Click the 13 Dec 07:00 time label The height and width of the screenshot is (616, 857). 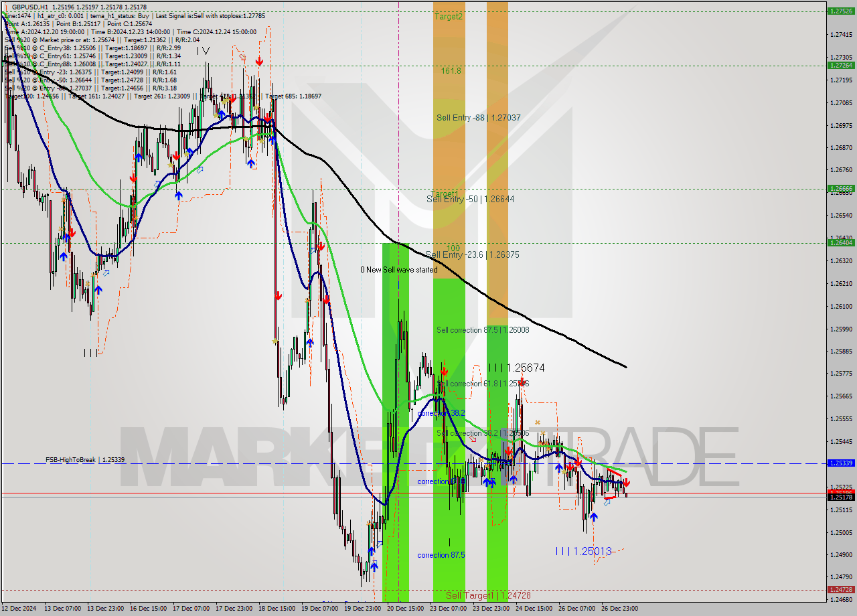pos(62,609)
